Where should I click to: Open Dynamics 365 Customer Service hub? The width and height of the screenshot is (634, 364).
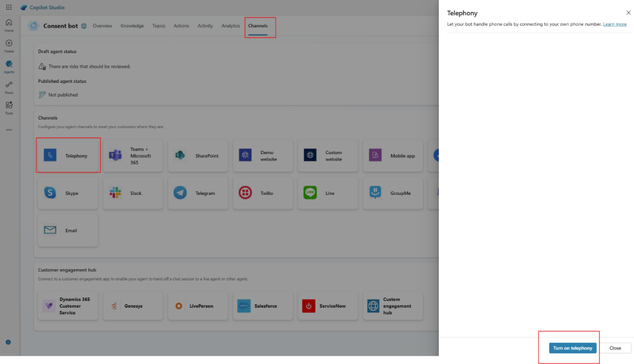tap(68, 306)
